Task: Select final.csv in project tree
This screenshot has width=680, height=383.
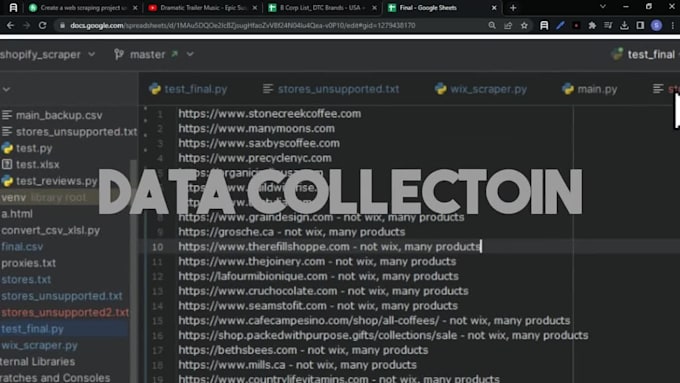Action: 22,247
